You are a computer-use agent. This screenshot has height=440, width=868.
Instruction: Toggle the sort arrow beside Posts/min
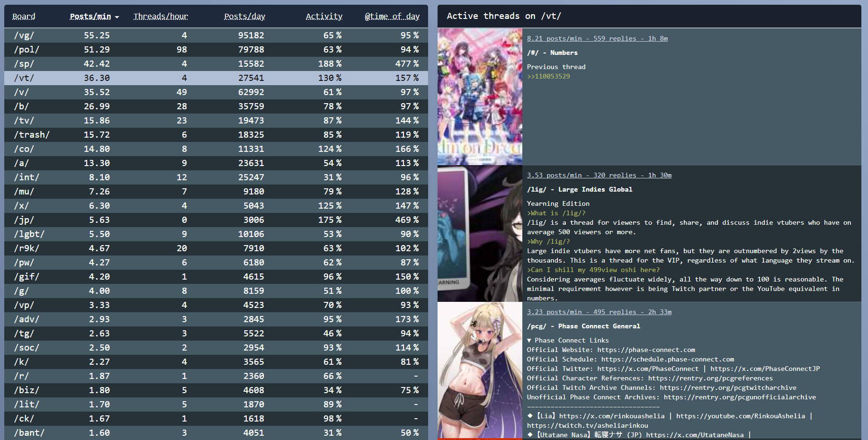[x=117, y=17]
